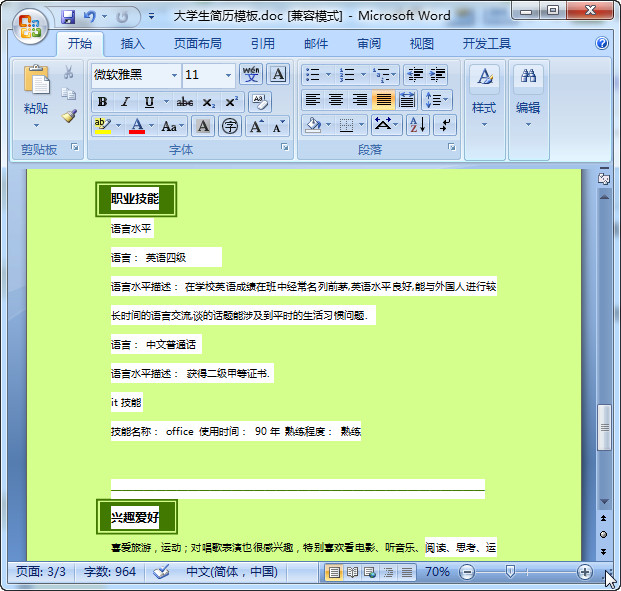621x591 pixels.
Task: Click red font color button
Action: 137,126
